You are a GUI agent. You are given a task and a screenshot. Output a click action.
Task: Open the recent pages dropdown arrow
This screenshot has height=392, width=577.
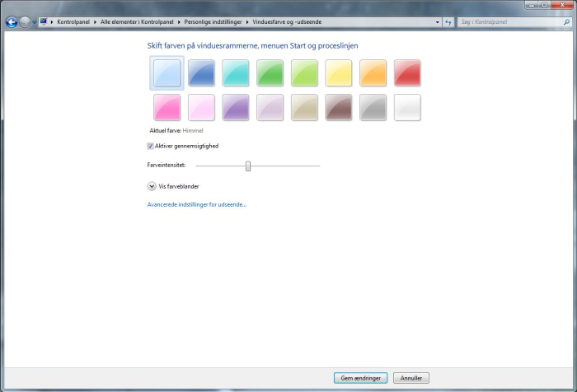click(x=35, y=22)
